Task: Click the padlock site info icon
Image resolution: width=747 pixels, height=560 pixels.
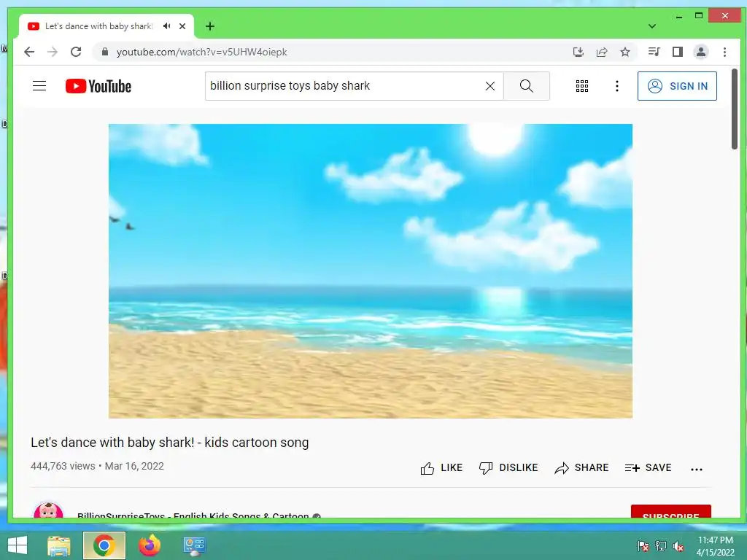Action: coord(105,52)
